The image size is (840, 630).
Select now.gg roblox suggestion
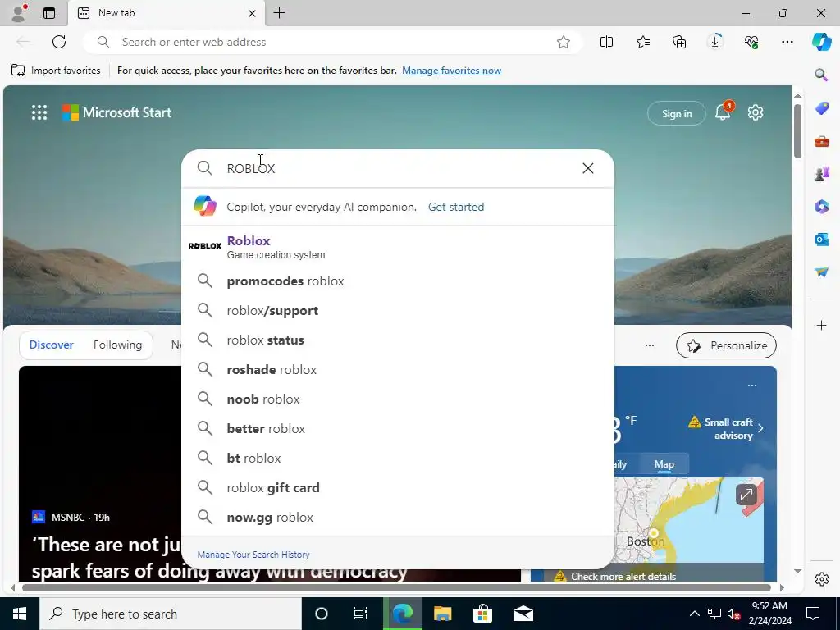pos(398,517)
